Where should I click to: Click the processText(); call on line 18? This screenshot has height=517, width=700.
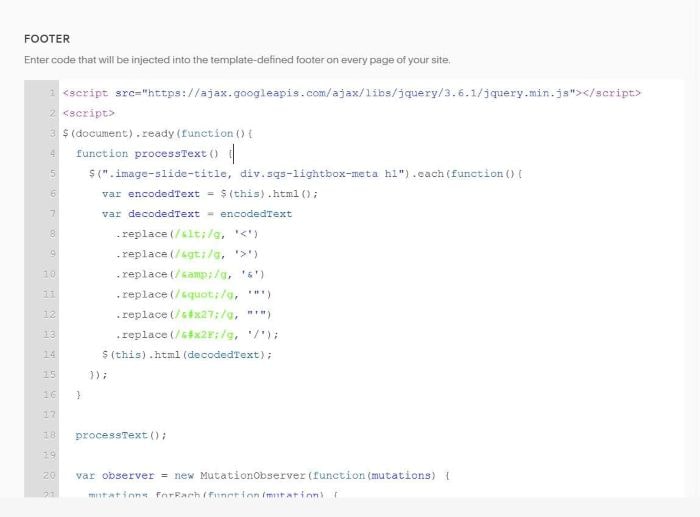[121, 435]
